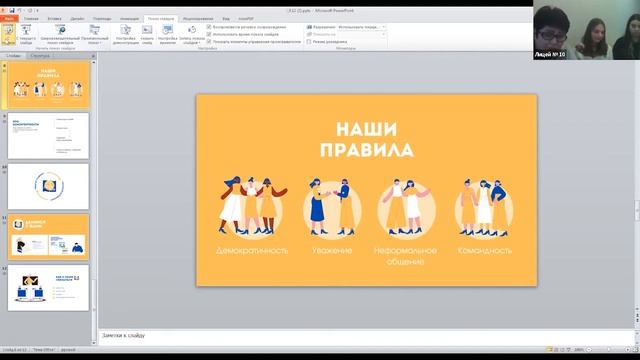Click Save in the quick access toolbar
Viewport: 640px width, 360px height.
[12, 11]
